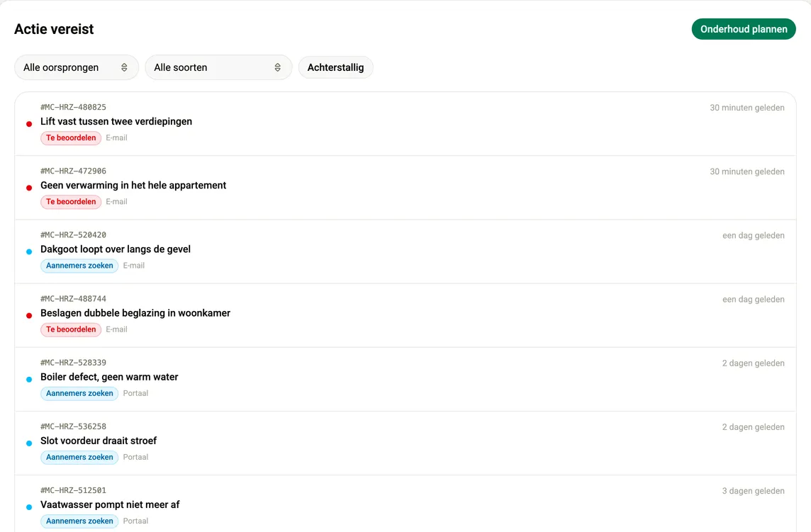This screenshot has height=532, width=811.
Task: Click up-down arrows icon in Alle oorsprongen
Action: click(x=124, y=68)
